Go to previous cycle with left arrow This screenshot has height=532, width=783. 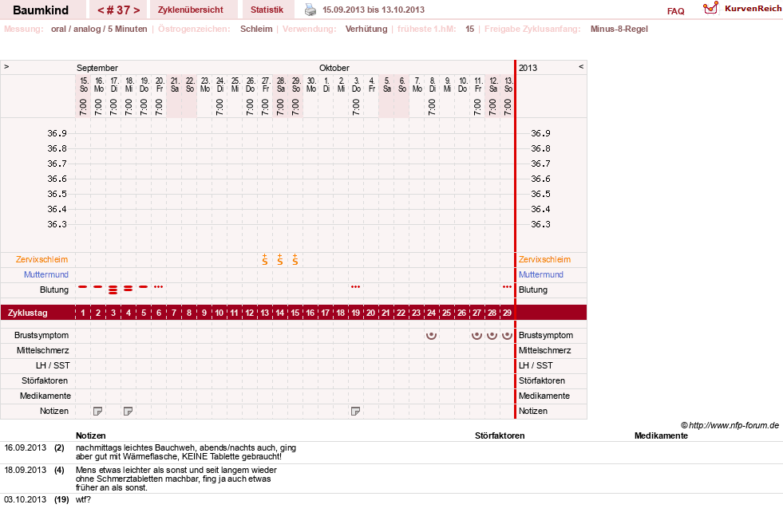101,10
